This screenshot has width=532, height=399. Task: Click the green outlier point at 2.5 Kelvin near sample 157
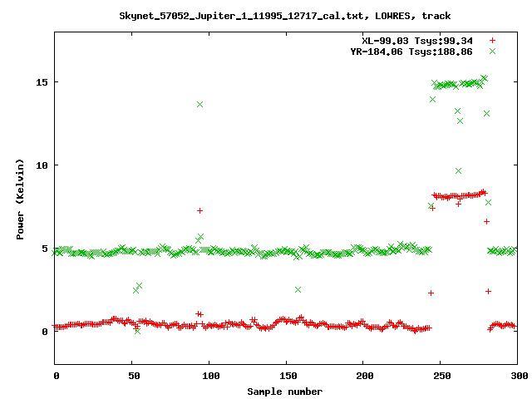point(298,290)
